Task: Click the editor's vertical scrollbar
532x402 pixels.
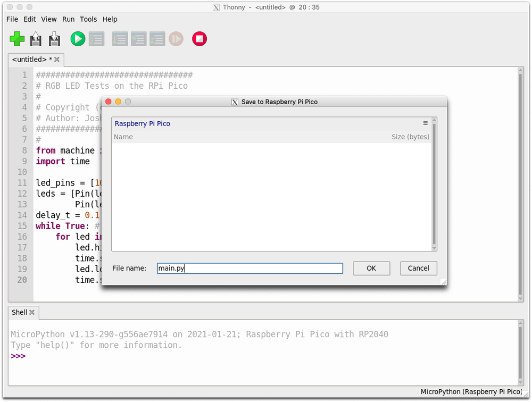Action: tap(520, 185)
